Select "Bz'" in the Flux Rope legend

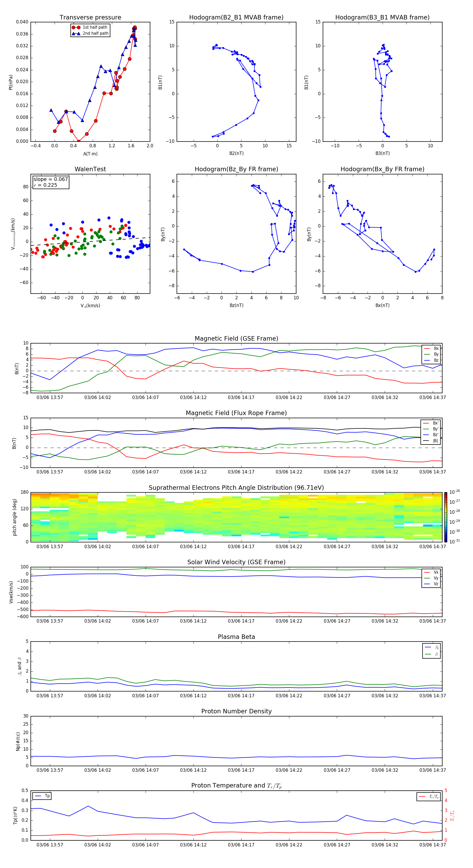[x=431, y=435]
